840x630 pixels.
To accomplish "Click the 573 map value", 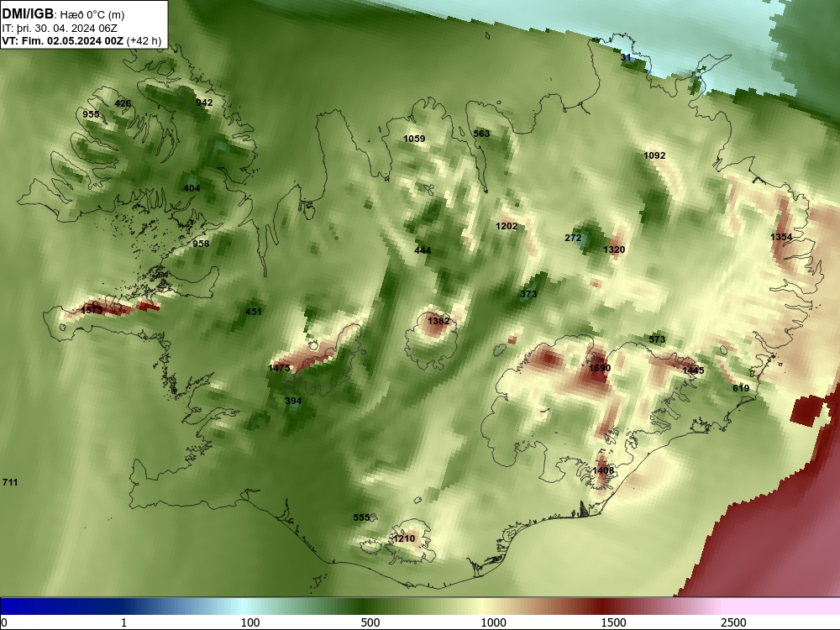I will tap(657, 339).
